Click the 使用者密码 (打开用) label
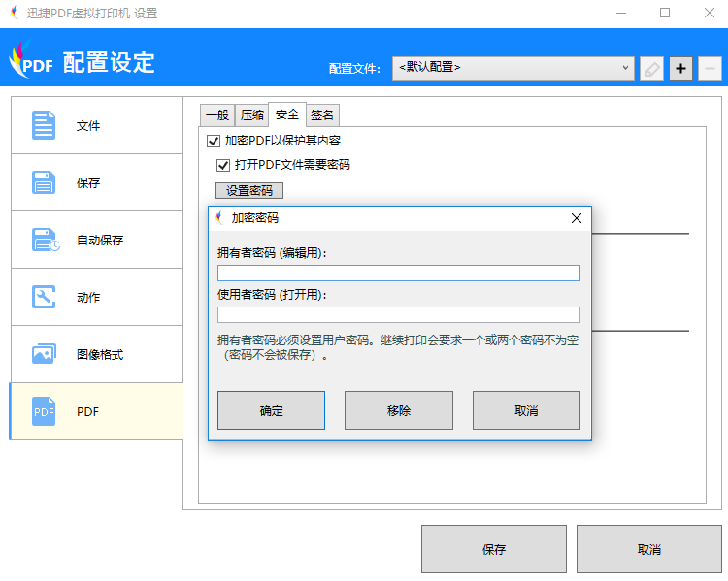The image size is (728, 581). tap(272, 295)
